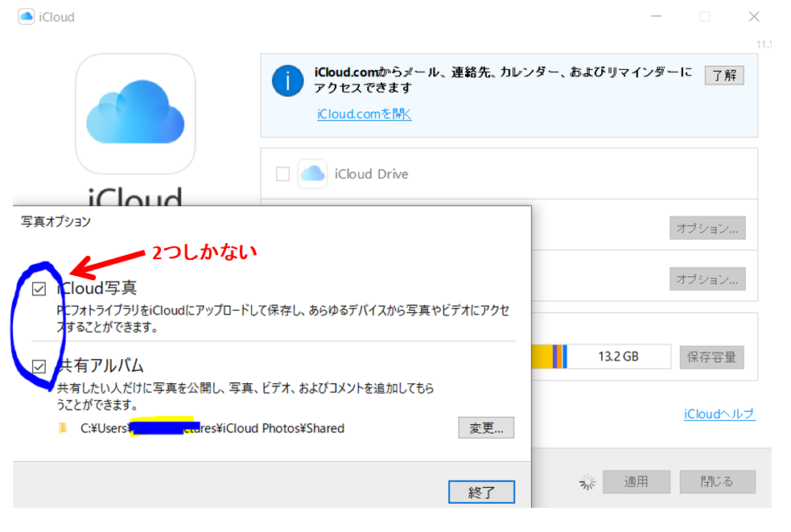Click the lower オプション... button
The width and height of the screenshot is (791, 532).
pos(707,279)
